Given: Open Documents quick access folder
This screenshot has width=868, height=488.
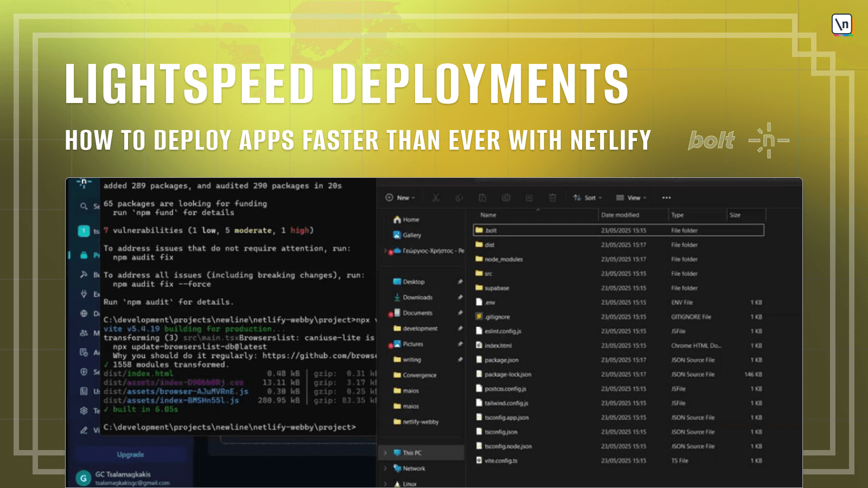Looking at the screenshot, I should (412, 313).
